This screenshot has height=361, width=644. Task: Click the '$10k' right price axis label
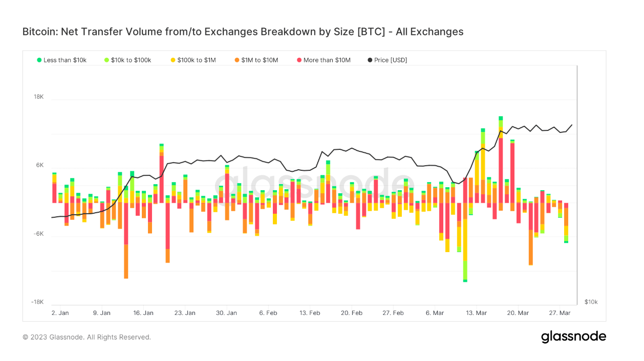coord(591,302)
